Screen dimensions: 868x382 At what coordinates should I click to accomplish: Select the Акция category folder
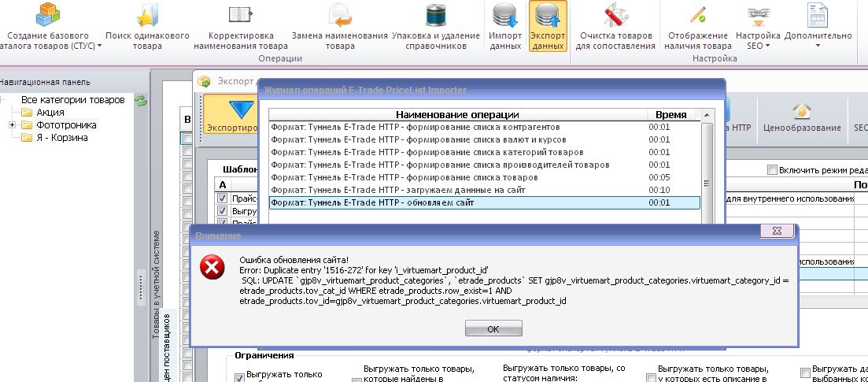click(50, 113)
